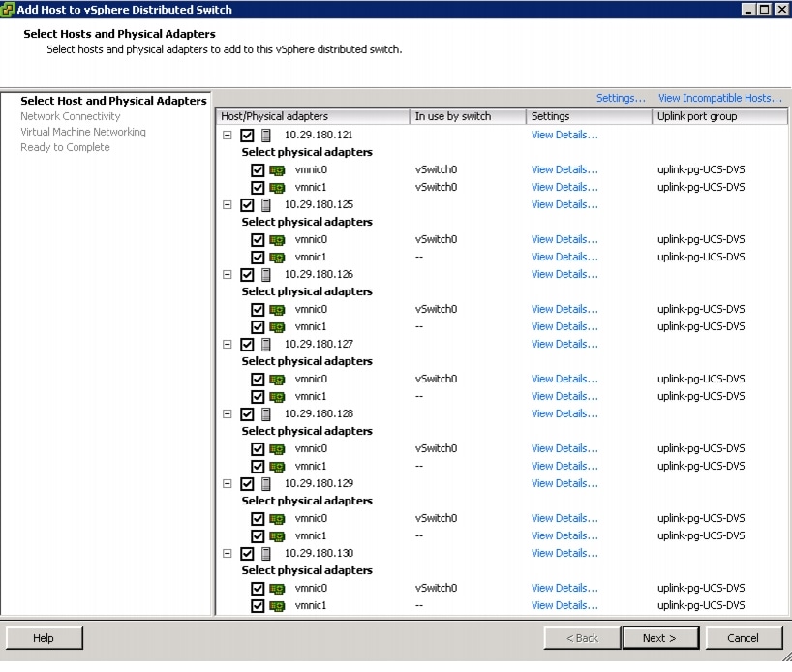Click the Cancel button
This screenshot has height=672, width=792.
point(743,638)
